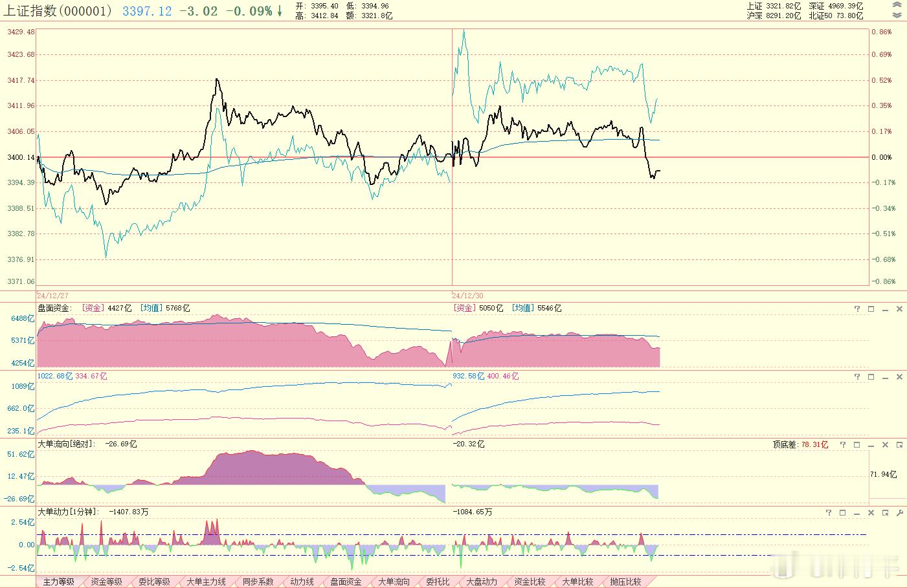
Task: Switch to the 大单流向 tab
Action: (x=394, y=582)
